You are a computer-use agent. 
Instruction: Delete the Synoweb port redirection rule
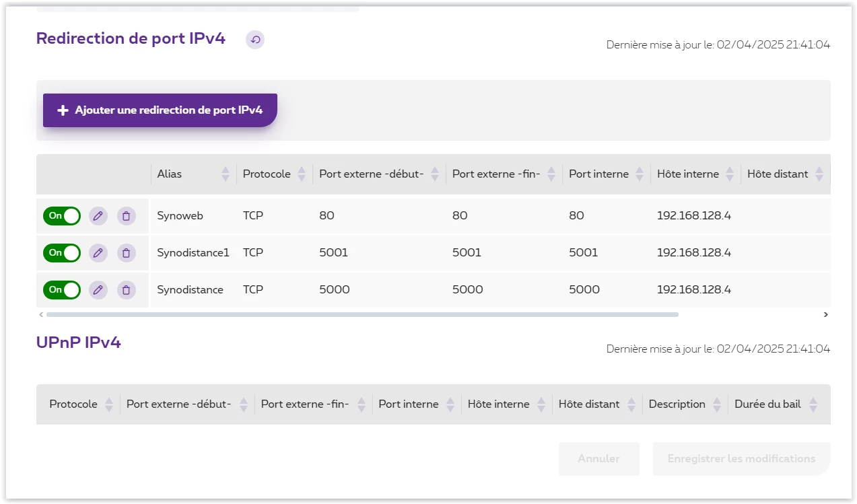tap(126, 216)
